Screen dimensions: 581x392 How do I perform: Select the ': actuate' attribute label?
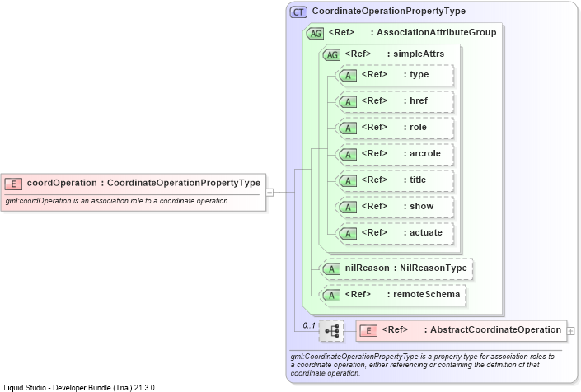point(423,232)
